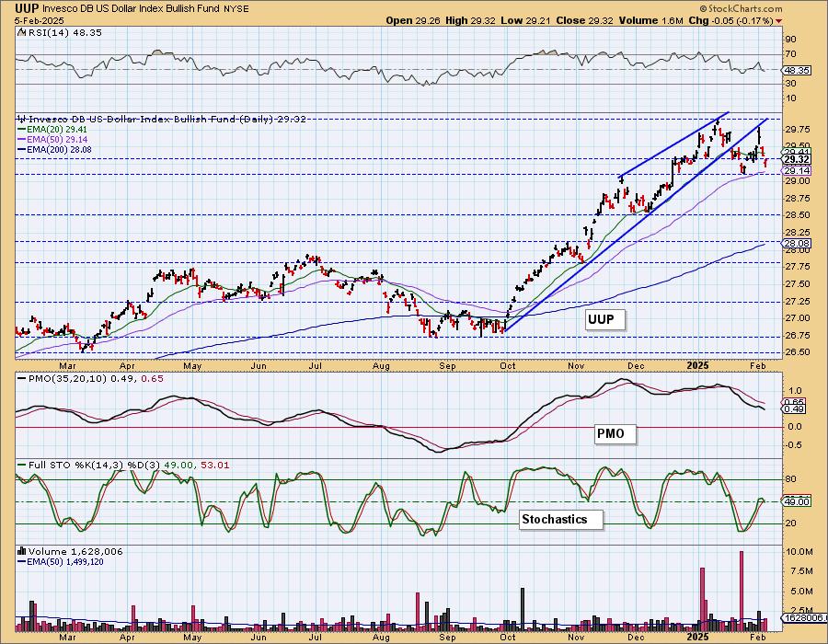Click the RSI(14) 48.35 indicator label
828x644 pixels.
(65, 32)
